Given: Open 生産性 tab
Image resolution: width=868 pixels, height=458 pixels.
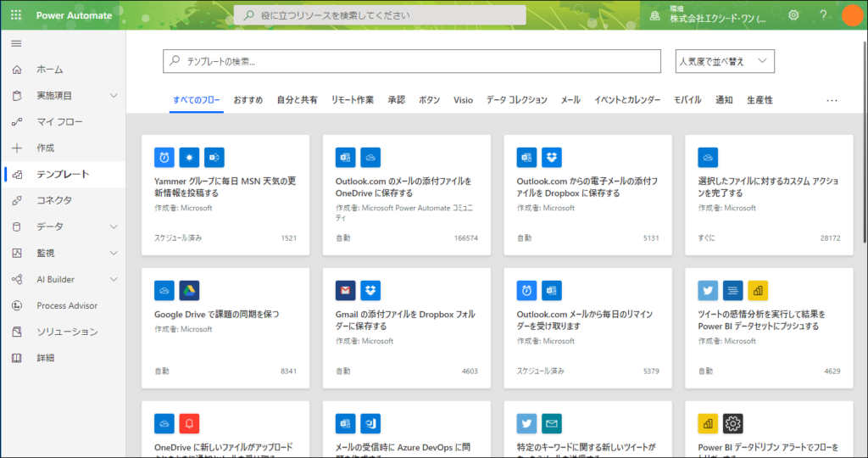Looking at the screenshot, I should (x=759, y=100).
